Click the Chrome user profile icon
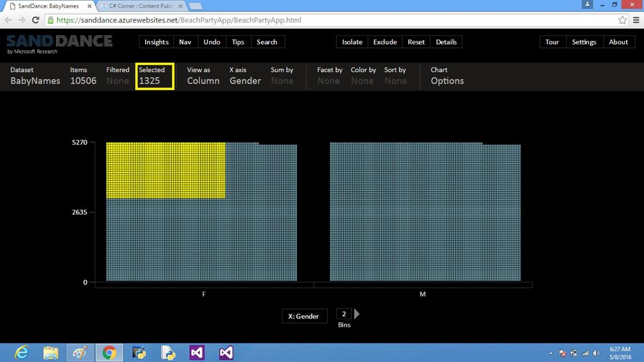This screenshot has height=362, width=644. click(x=587, y=4)
